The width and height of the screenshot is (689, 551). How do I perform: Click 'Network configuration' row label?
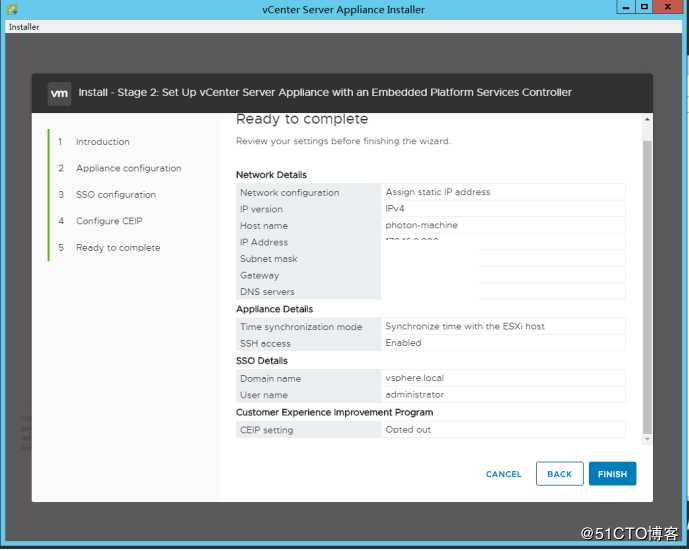click(290, 192)
